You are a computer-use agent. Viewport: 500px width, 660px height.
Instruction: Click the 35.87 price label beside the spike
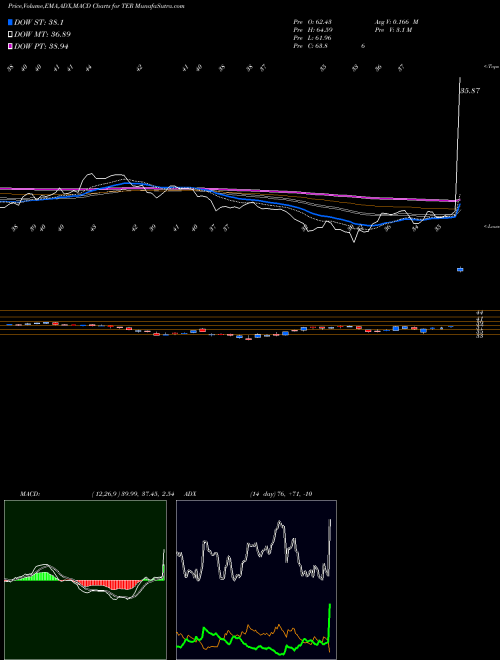click(470, 90)
